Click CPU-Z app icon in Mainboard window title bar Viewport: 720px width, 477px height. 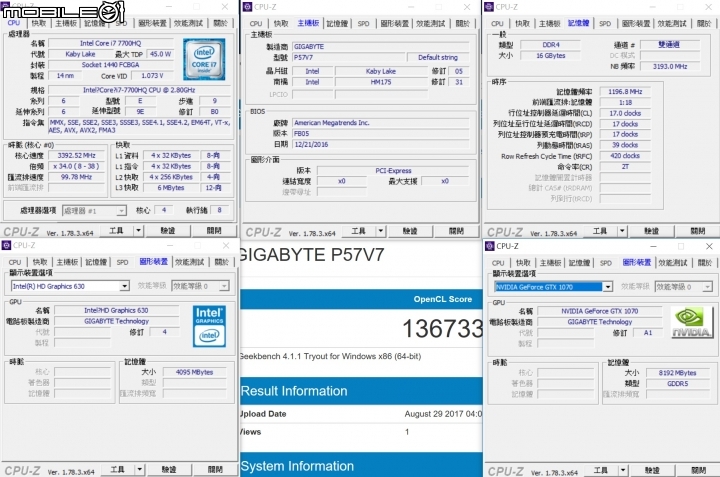pyautogui.click(x=247, y=7)
